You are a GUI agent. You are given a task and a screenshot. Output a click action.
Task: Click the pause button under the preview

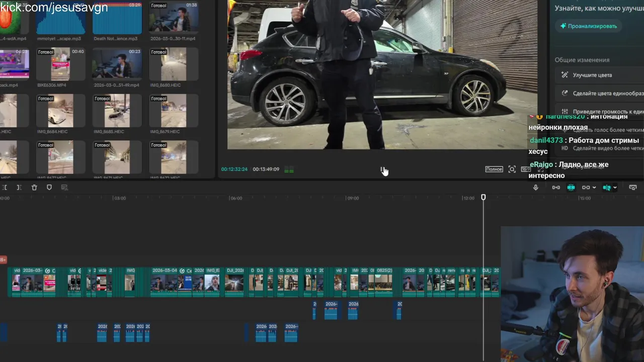382,169
